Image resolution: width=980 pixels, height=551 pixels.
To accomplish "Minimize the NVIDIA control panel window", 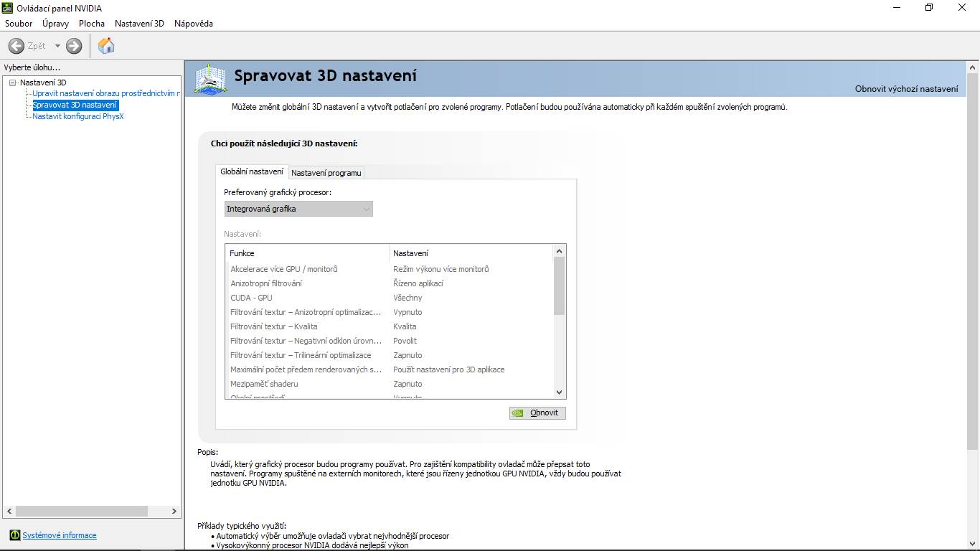I will click(897, 8).
